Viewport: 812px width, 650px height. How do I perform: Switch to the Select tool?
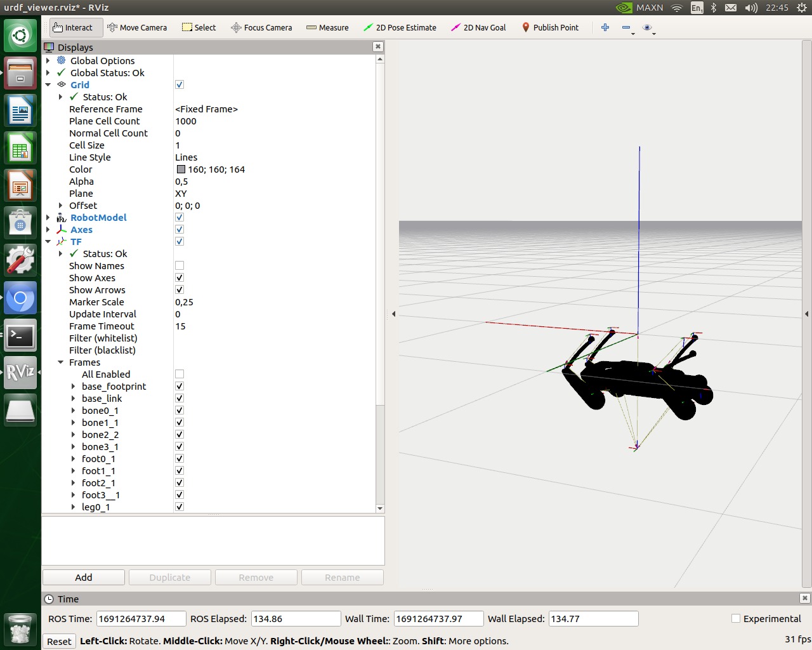pos(199,27)
